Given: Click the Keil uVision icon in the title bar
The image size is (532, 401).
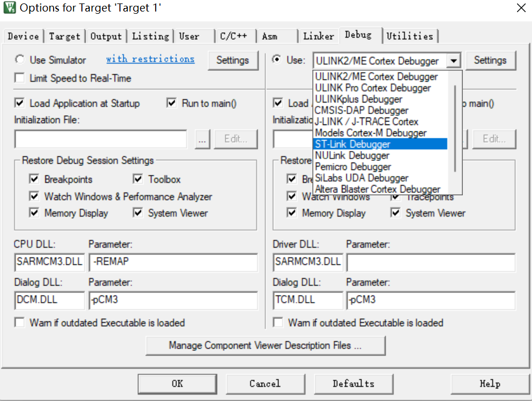Looking at the screenshot, I should point(9,7).
